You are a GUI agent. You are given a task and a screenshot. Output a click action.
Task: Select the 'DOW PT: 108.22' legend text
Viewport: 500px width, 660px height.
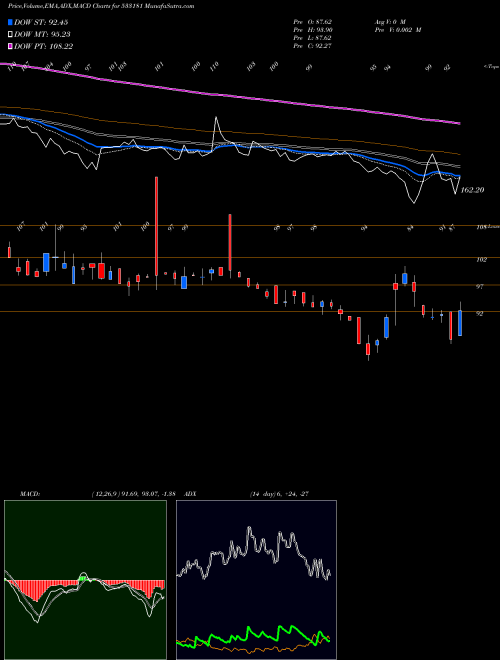point(44,46)
